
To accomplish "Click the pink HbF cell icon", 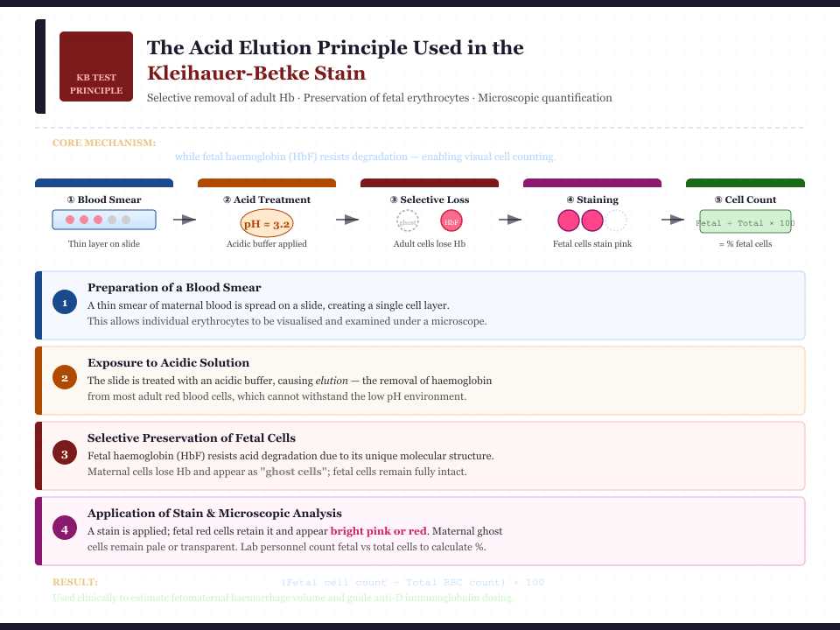I will click(x=451, y=221).
